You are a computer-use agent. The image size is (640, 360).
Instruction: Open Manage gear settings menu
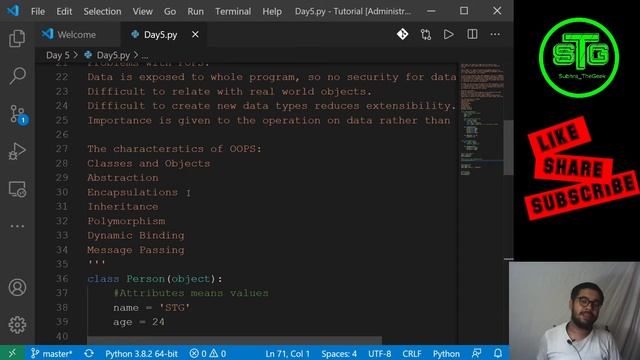pyautogui.click(x=17, y=325)
